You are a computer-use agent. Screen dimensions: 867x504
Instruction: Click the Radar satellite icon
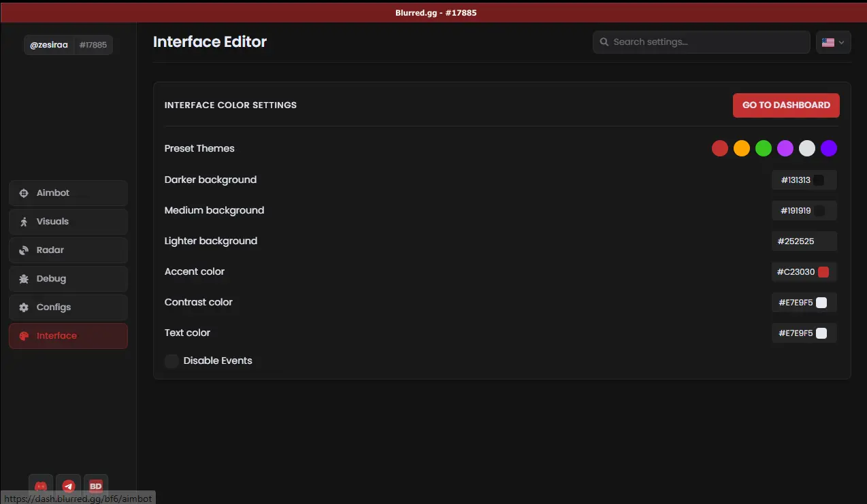pos(24,250)
